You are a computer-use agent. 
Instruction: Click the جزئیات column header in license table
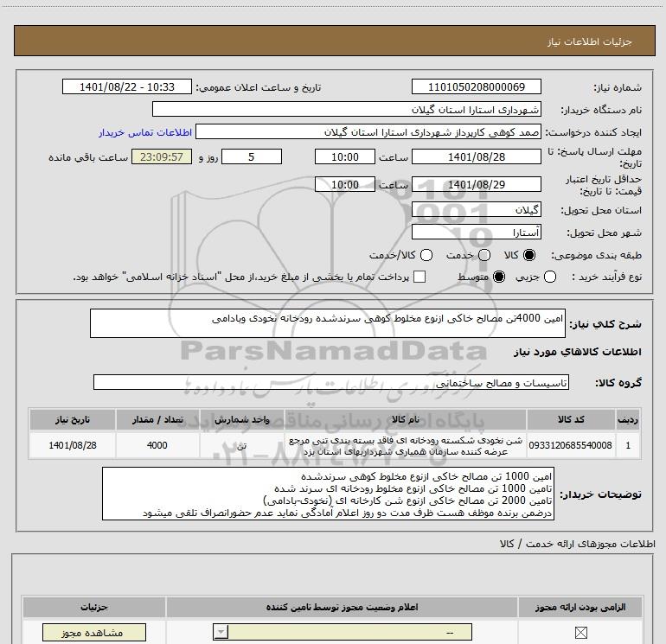click(x=94, y=607)
